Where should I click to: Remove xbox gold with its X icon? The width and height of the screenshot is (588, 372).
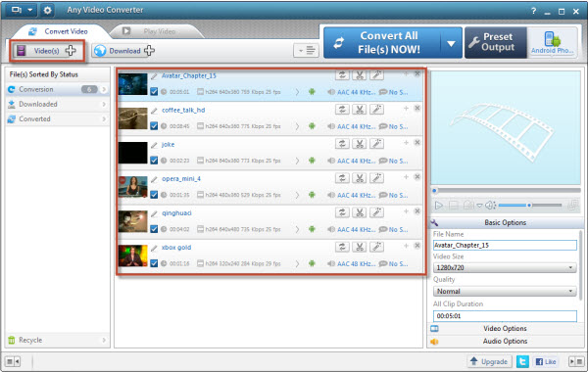(417, 246)
